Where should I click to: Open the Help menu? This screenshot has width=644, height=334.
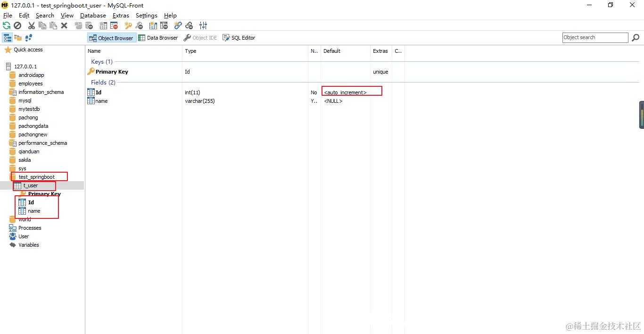point(170,16)
